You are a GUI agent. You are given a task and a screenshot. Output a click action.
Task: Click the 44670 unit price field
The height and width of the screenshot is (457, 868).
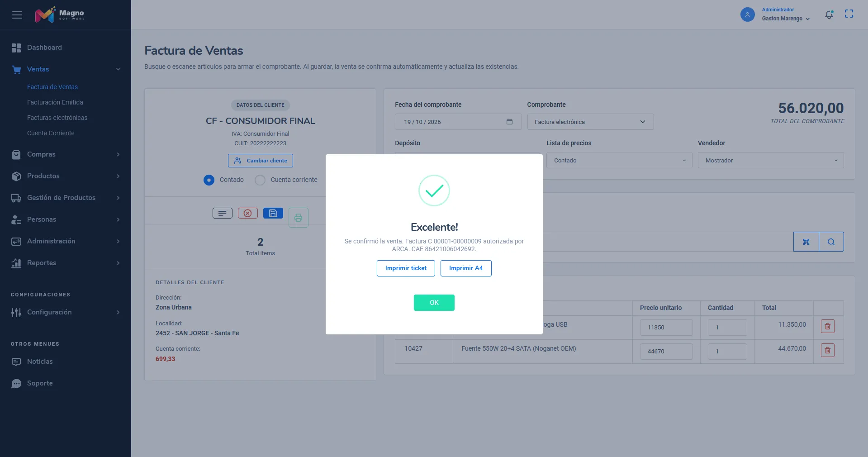click(666, 352)
